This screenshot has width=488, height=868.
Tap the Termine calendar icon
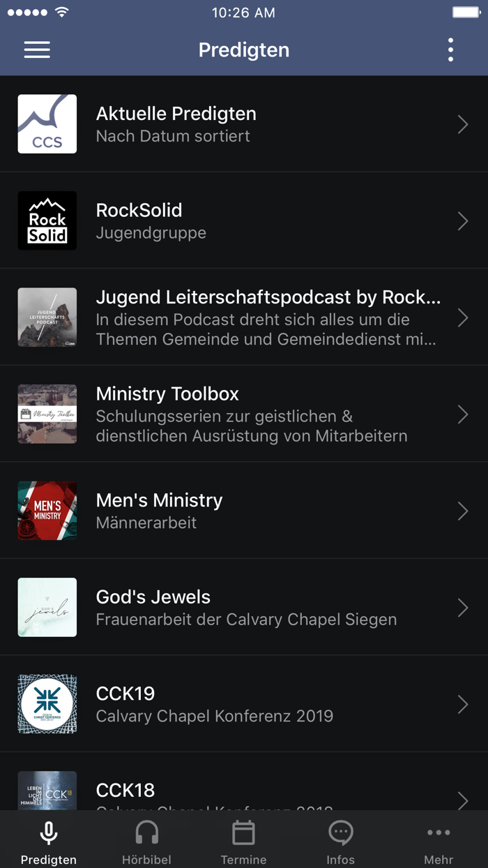(x=243, y=832)
